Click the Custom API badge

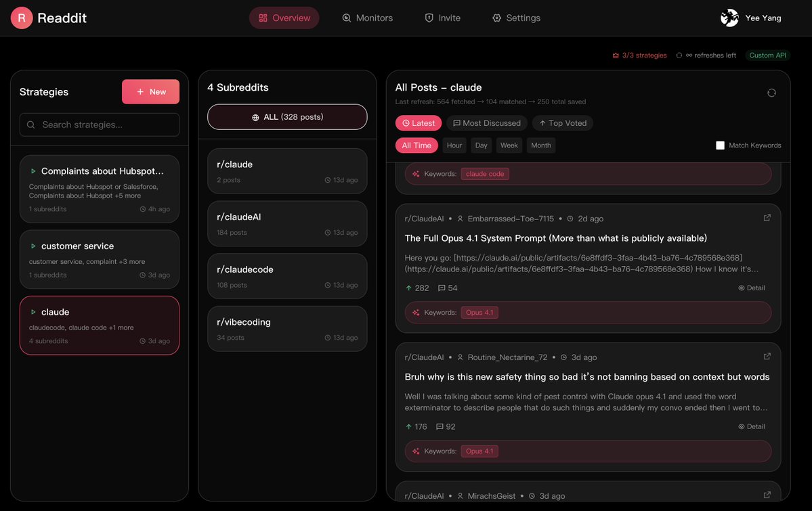pyautogui.click(x=767, y=55)
